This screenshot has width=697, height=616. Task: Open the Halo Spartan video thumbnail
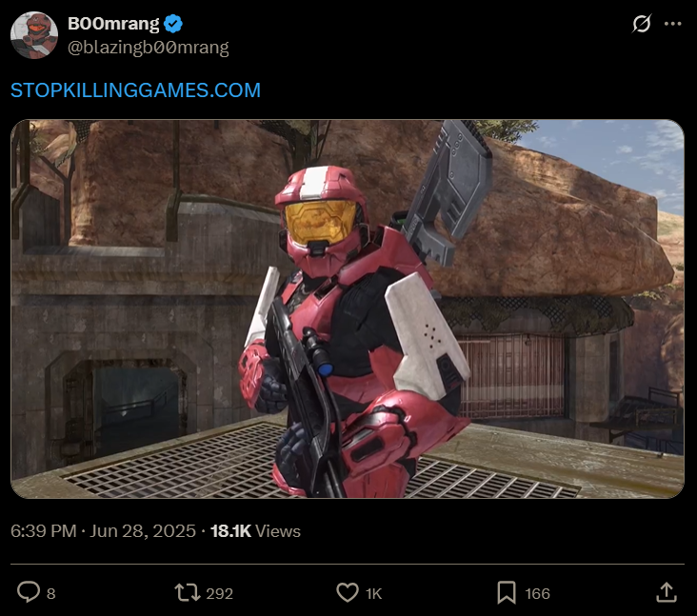pyautogui.click(x=348, y=308)
